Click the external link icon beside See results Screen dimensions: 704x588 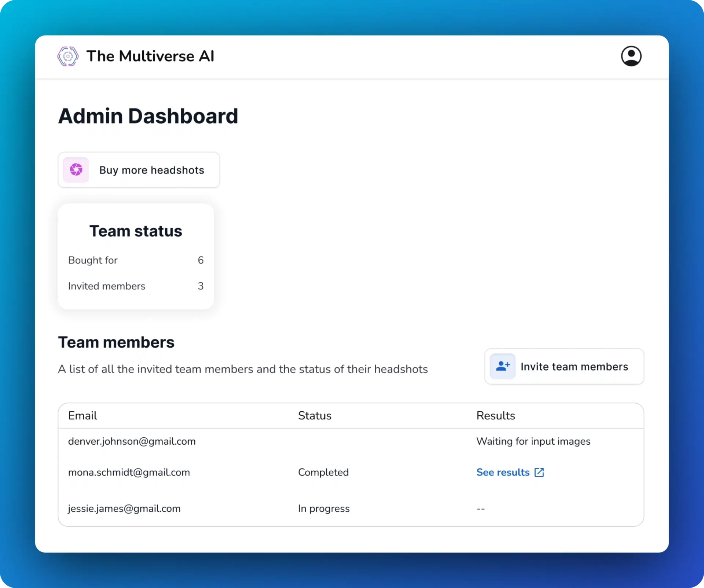(x=539, y=472)
